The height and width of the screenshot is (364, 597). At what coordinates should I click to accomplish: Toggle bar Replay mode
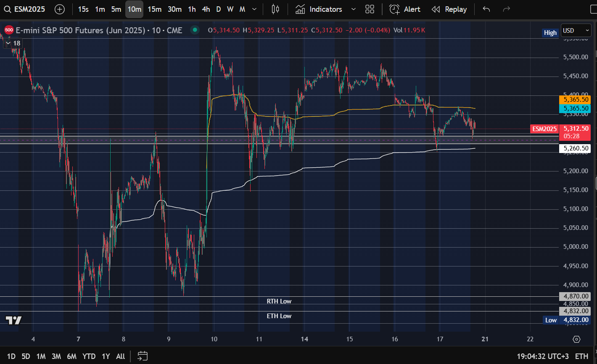pyautogui.click(x=449, y=9)
